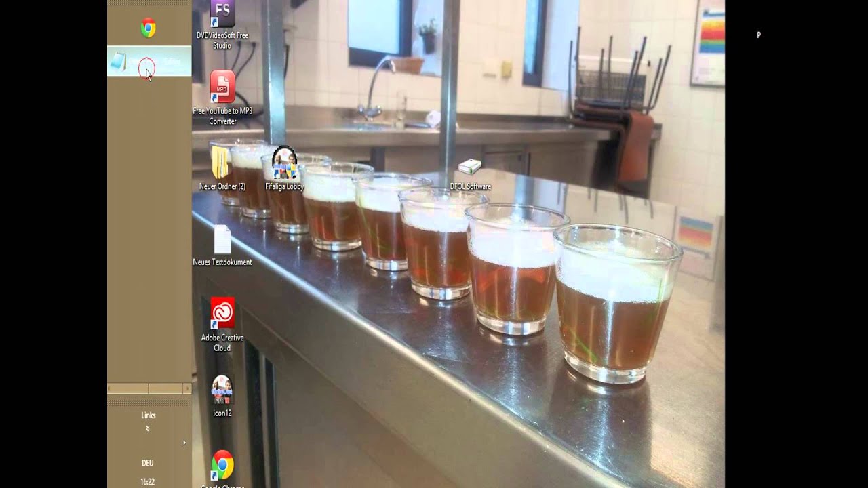This screenshot has width=868, height=488.
Task: Click the taskbar scrollbar right arrow
Action: (187, 388)
